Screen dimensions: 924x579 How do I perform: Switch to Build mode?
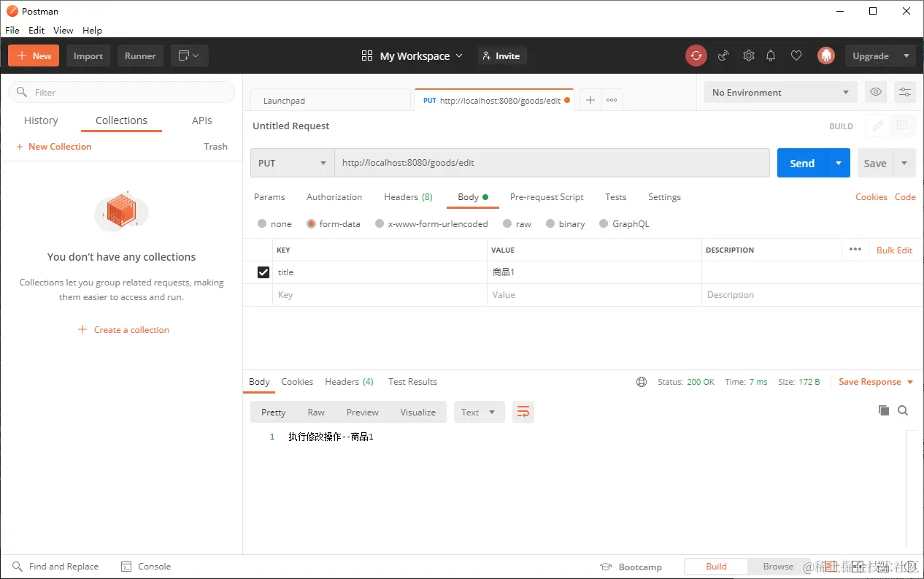(x=716, y=566)
